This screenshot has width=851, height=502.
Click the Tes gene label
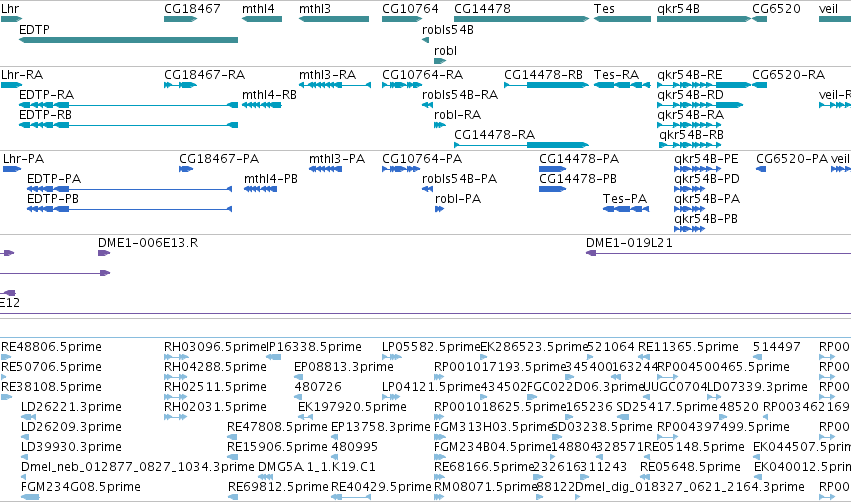pyautogui.click(x=604, y=9)
